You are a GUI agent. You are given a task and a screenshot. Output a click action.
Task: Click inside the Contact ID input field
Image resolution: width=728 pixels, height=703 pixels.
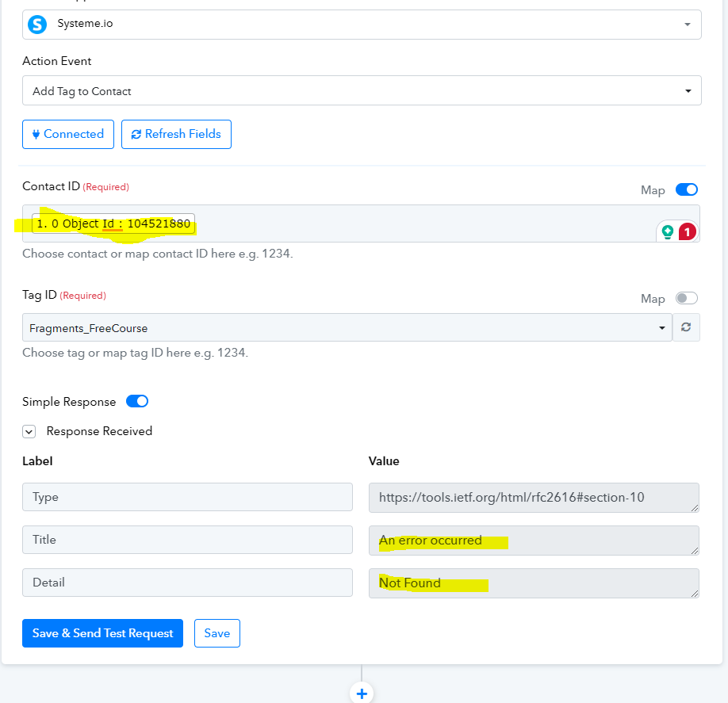click(361, 224)
